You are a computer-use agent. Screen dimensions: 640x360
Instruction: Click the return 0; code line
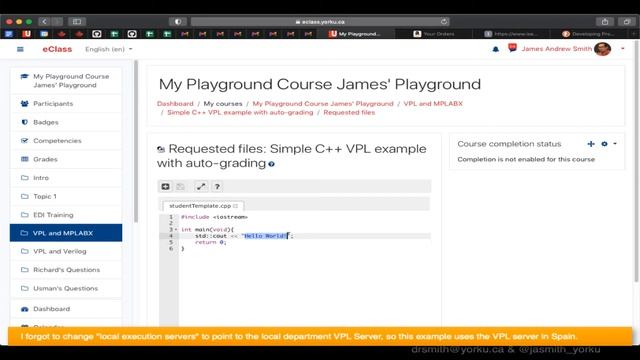tap(210, 242)
